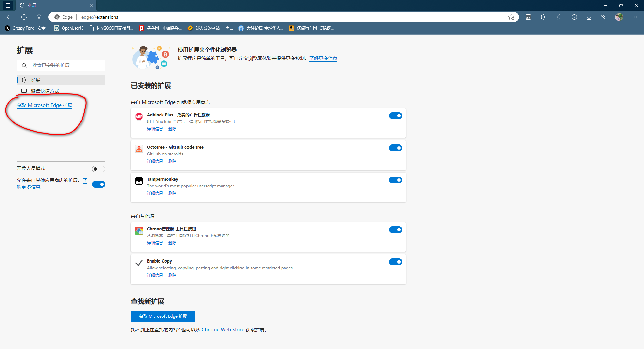Open 天涯论坛 bookmark
Screen dimensions: 644x349
[x=261, y=28]
